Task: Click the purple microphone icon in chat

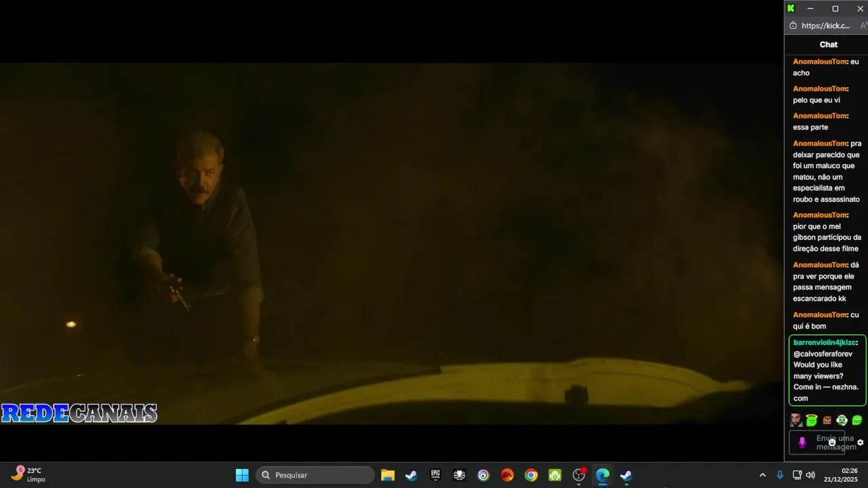Action: tap(802, 443)
